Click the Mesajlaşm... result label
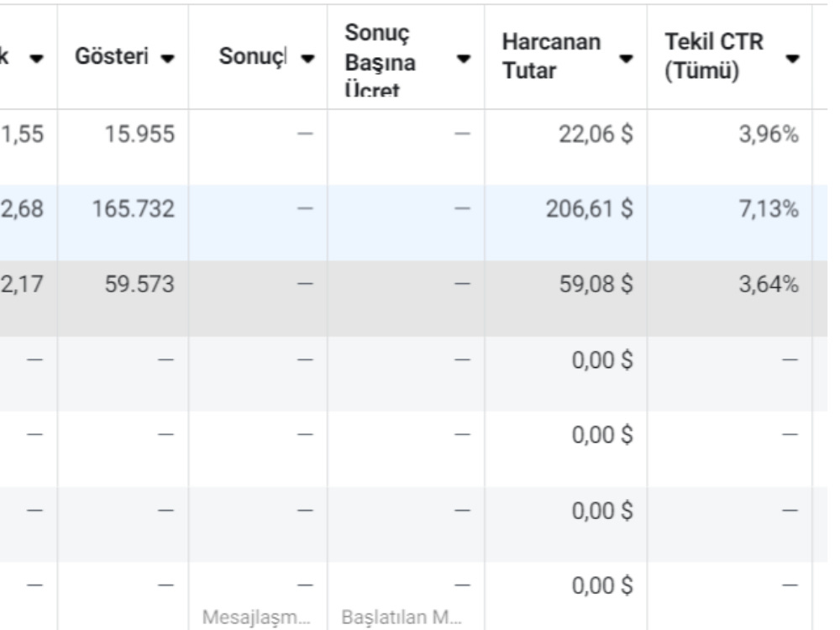Image resolution: width=840 pixels, height=630 pixels. tap(256, 617)
